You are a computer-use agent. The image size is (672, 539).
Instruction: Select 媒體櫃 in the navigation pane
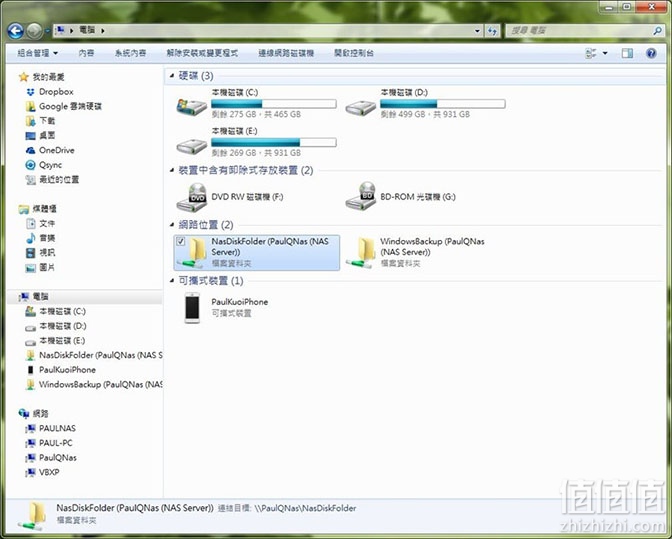(x=45, y=209)
